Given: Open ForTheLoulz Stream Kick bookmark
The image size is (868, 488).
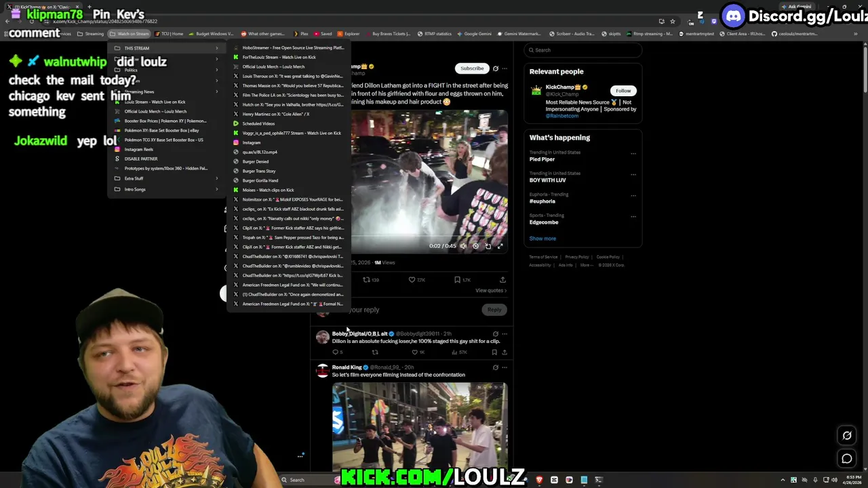Looking at the screenshot, I should click(x=288, y=57).
